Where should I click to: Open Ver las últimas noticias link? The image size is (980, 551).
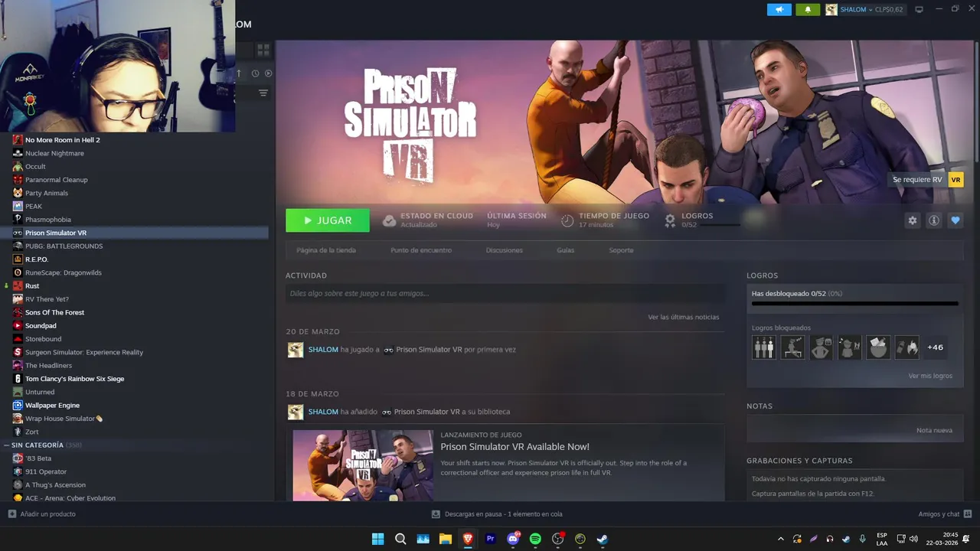click(x=683, y=317)
